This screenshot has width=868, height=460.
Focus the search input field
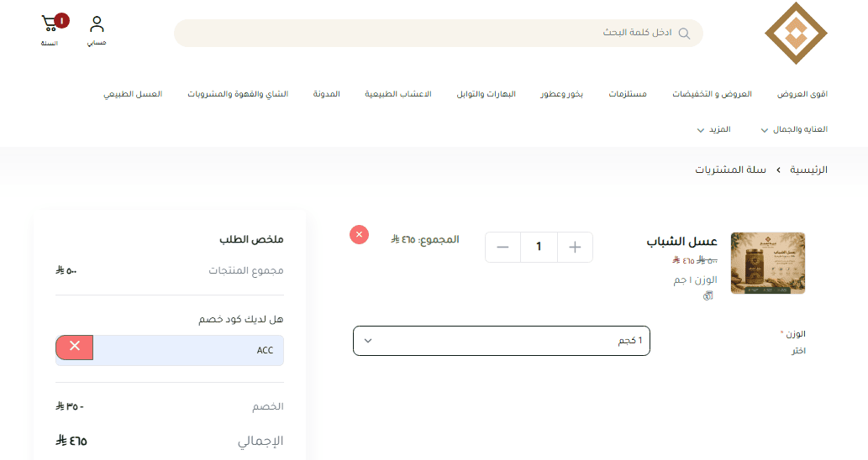(x=439, y=34)
